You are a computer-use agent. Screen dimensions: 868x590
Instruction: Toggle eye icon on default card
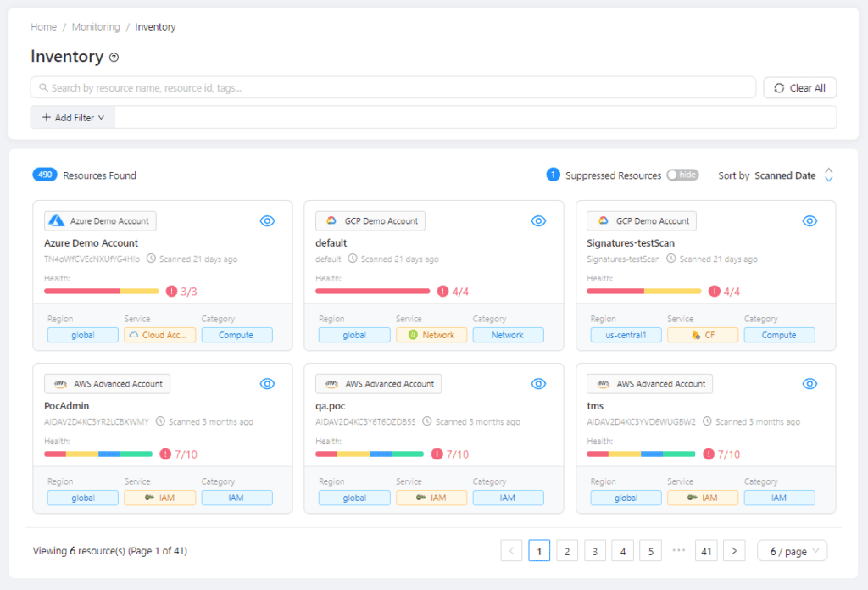click(x=538, y=221)
